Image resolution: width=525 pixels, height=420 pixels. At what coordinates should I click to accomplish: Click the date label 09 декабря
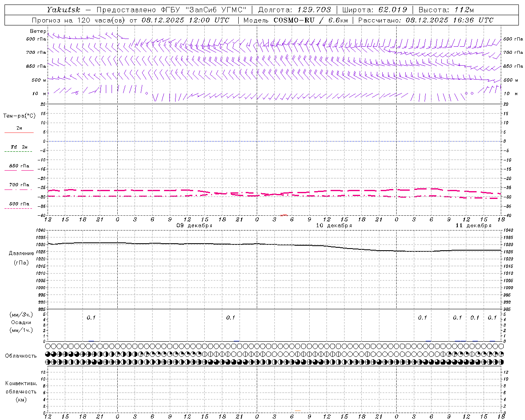click(x=194, y=226)
